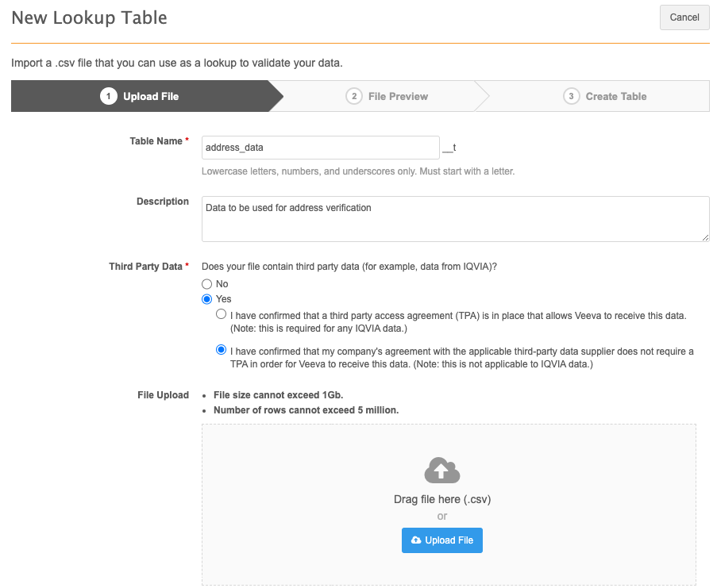Click the step 2 number circle

(x=353, y=96)
